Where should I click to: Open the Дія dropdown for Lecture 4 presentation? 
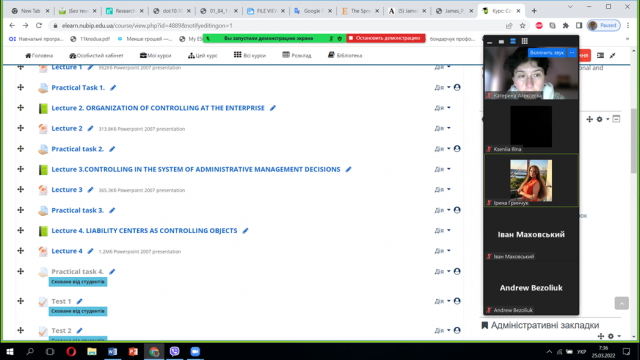442,251
